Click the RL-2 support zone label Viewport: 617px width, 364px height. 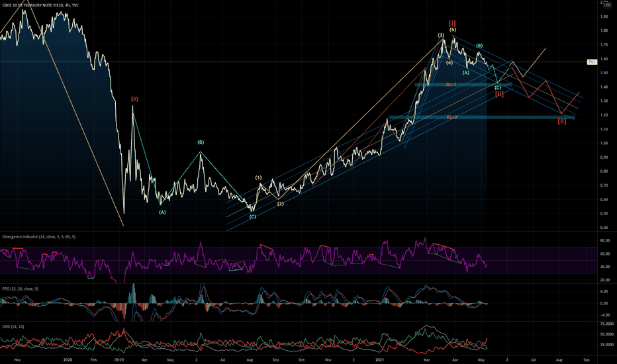[452, 117]
